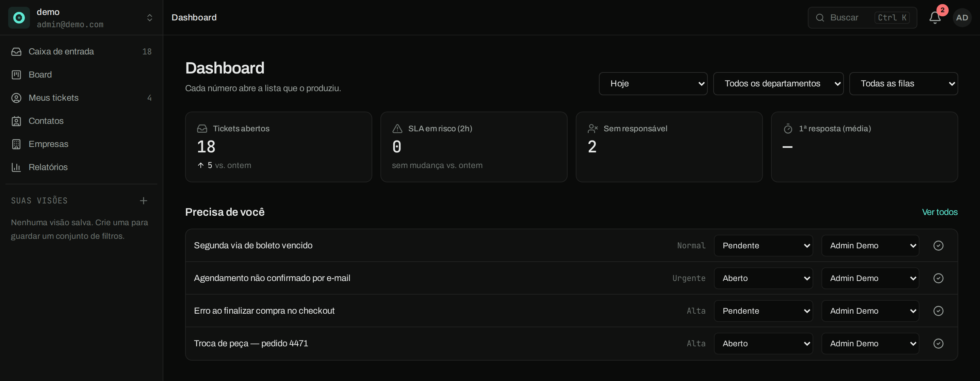
Task: Change status of Troca de peça ticket
Action: pos(763,343)
